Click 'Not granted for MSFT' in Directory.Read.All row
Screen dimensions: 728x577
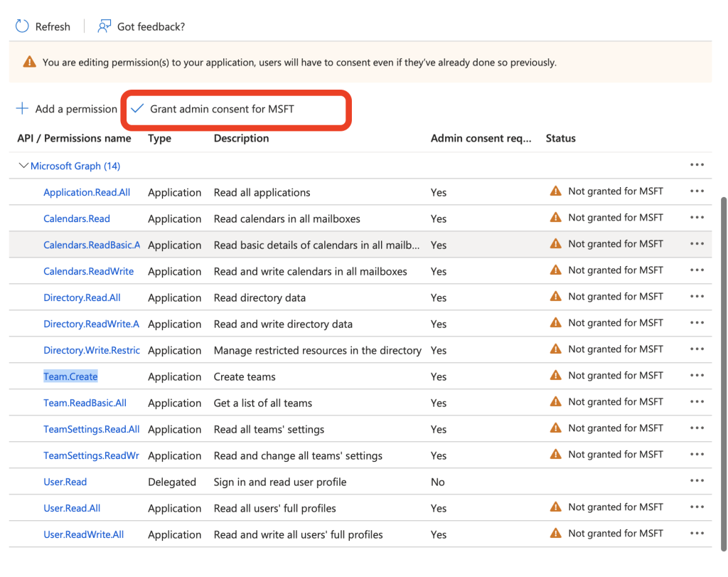click(x=616, y=297)
